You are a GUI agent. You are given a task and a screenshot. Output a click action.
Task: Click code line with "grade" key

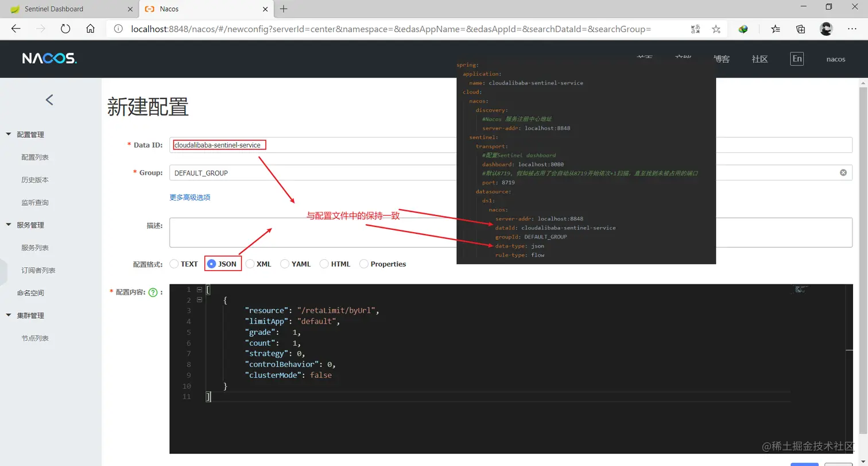pos(273,332)
